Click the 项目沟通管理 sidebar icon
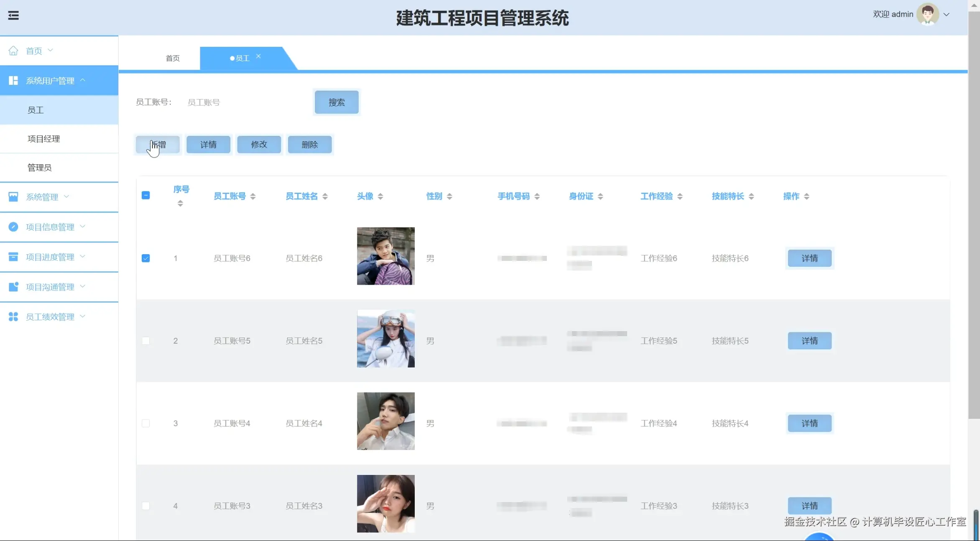 [13, 287]
